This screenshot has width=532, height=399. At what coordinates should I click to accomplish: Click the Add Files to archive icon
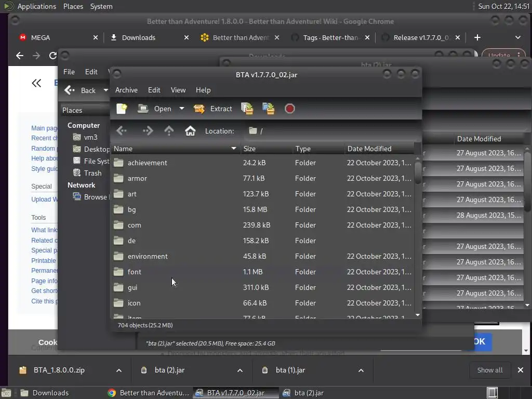pos(247,109)
